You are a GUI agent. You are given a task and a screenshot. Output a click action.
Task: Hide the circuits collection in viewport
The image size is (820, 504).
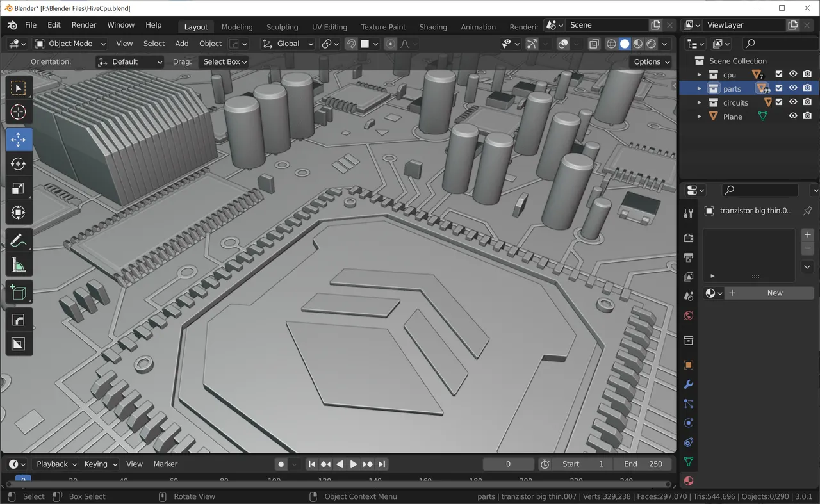(x=793, y=102)
